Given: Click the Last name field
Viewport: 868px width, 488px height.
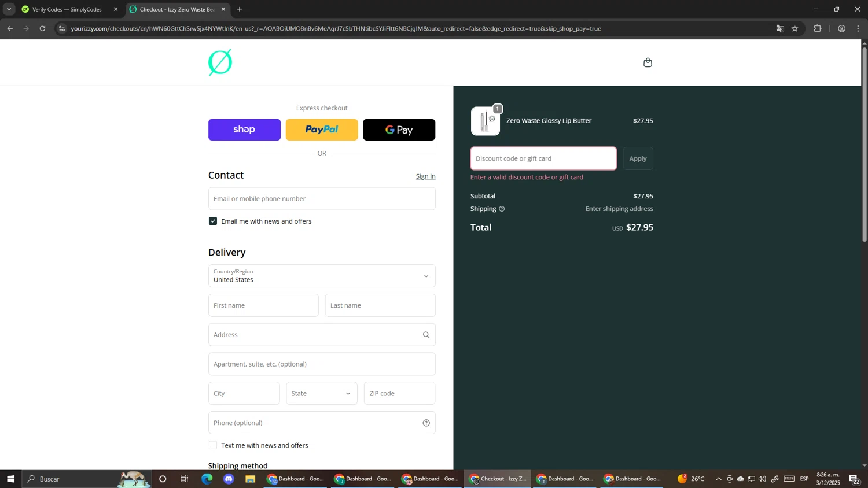Looking at the screenshot, I should tap(380, 305).
